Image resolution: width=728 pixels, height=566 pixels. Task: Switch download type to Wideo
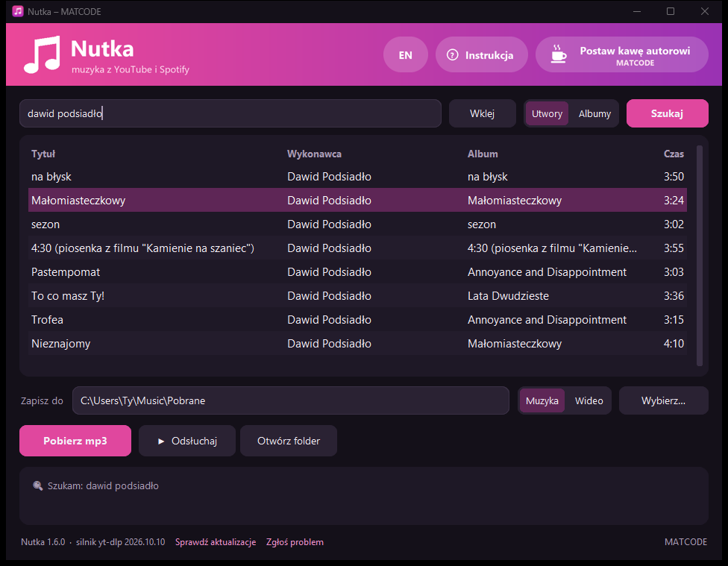click(x=589, y=400)
